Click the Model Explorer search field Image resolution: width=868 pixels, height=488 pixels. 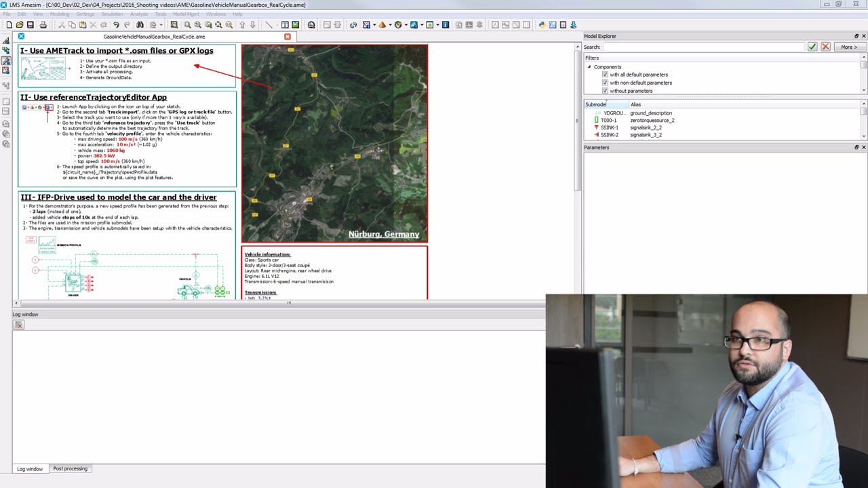coord(704,47)
